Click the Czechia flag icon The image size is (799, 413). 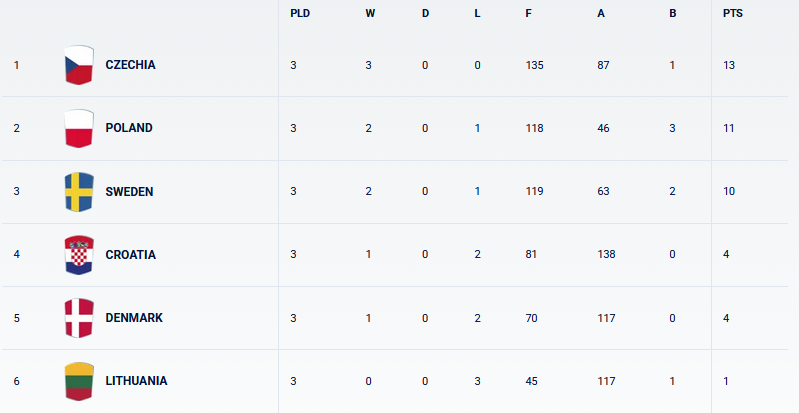coord(79,65)
